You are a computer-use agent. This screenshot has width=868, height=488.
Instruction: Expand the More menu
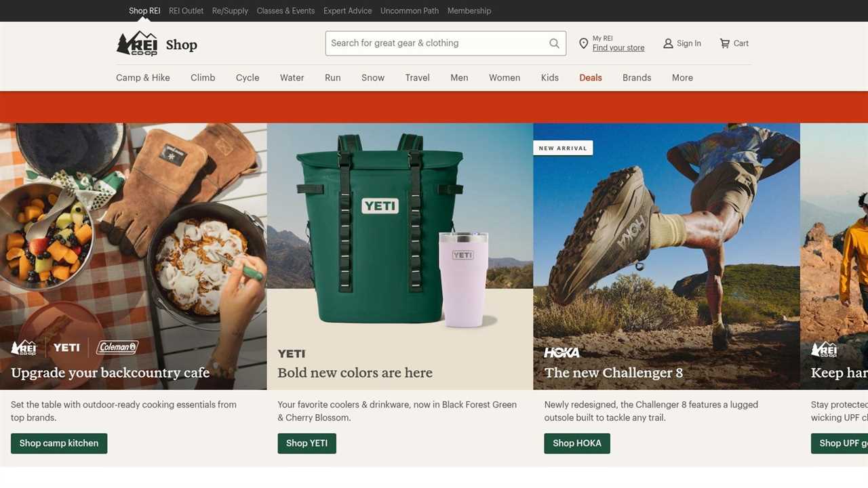point(682,78)
